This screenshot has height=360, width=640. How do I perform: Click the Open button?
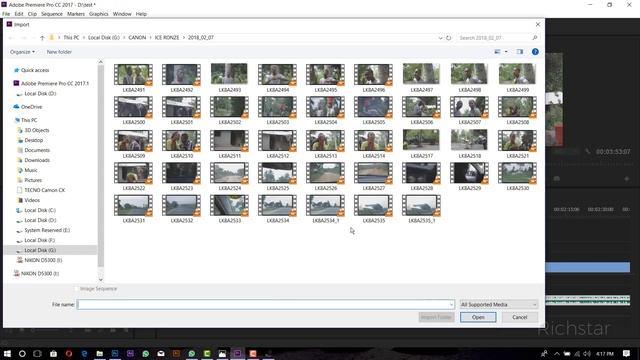[x=478, y=317]
